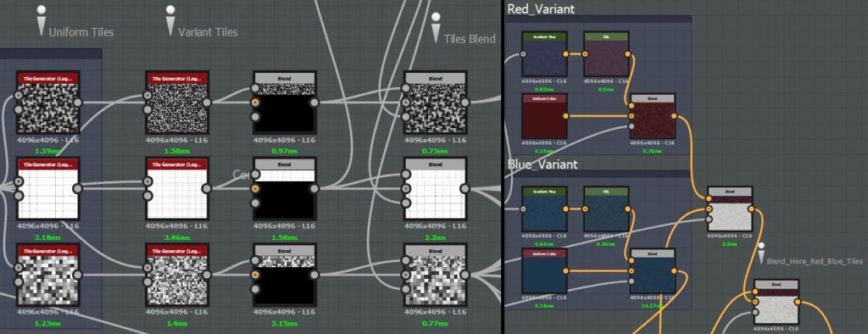868x334 pixels.
Task: Click output pin of 1.39ms Tile Generator
Action: (77, 102)
